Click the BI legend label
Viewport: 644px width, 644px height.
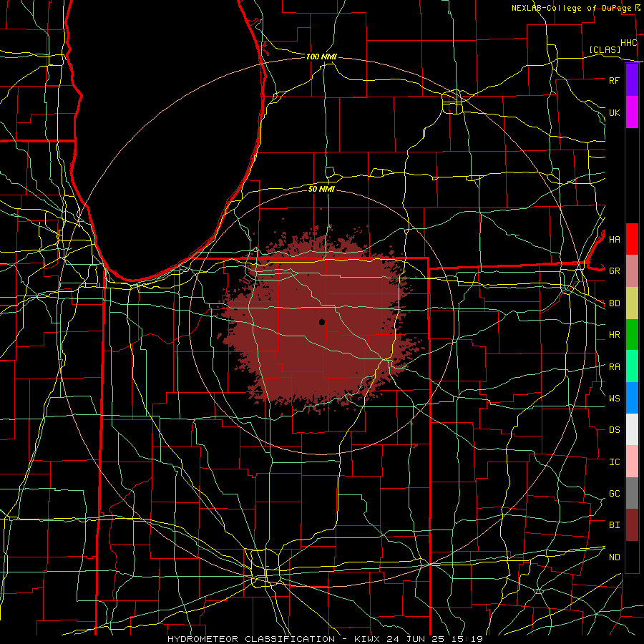point(614,525)
